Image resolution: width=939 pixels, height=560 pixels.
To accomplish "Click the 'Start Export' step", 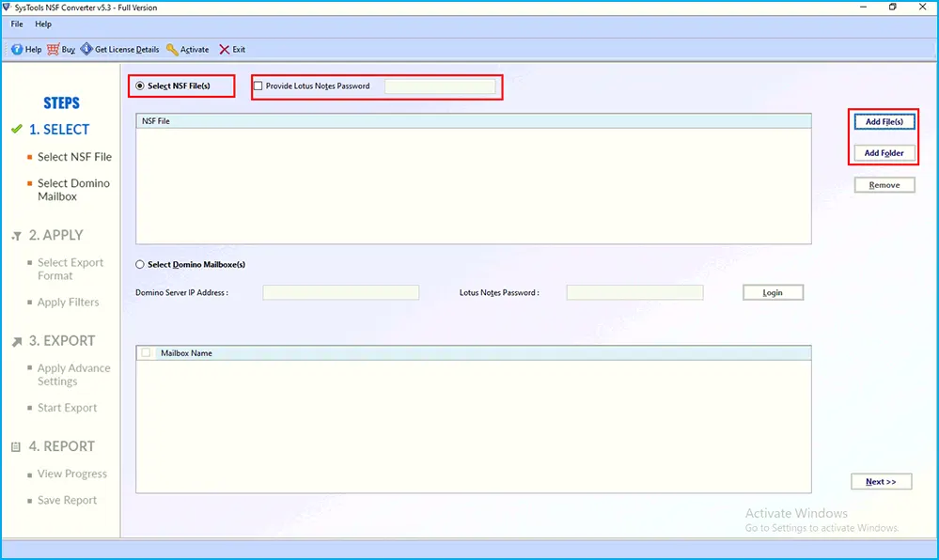I will tap(67, 408).
